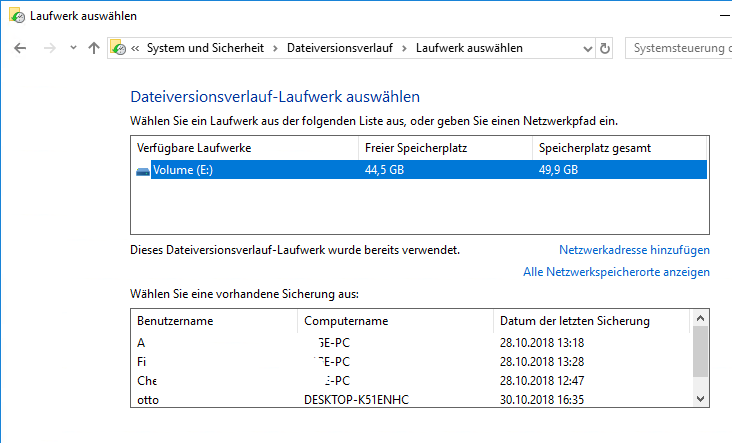
Task: Expand the address bar overflow chevrons
Action: click(x=135, y=48)
